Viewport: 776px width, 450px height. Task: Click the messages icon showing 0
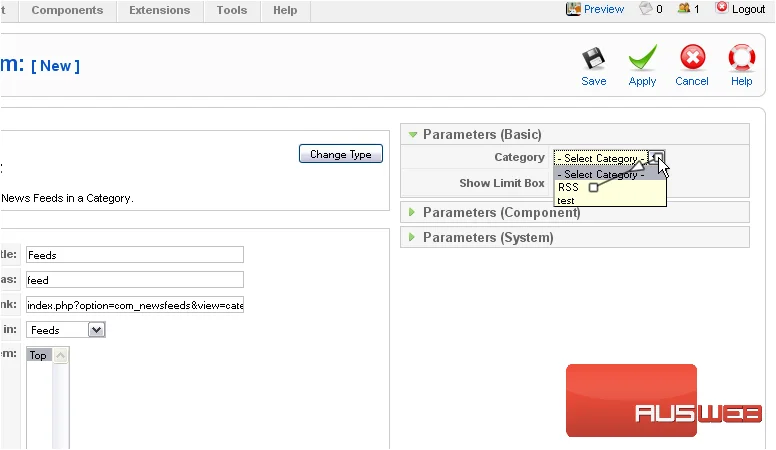(646, 8)
